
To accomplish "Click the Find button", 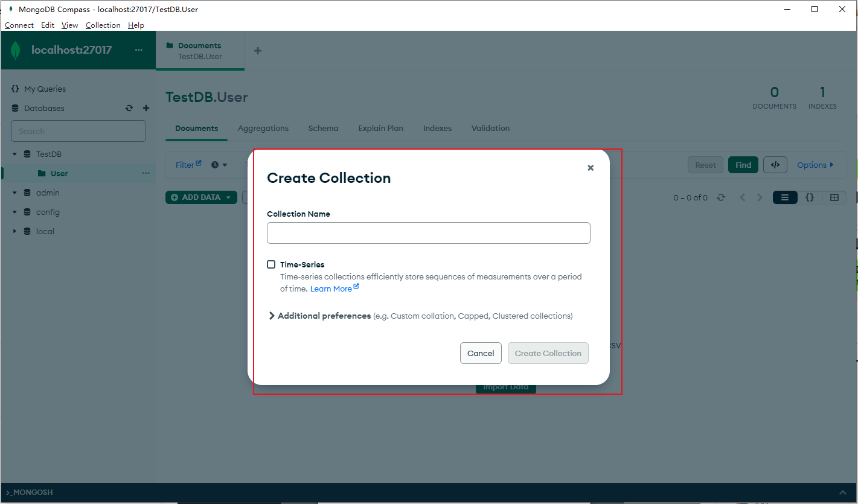I will [743, 165].
